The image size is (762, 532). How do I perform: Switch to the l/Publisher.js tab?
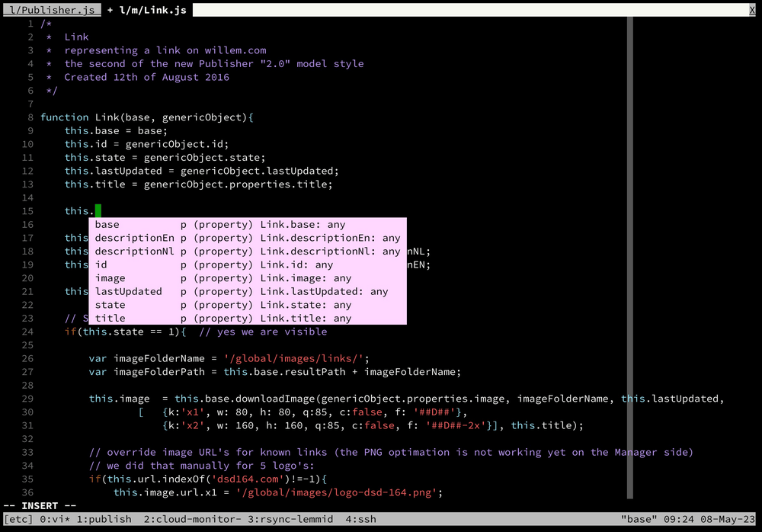(51, 10)
